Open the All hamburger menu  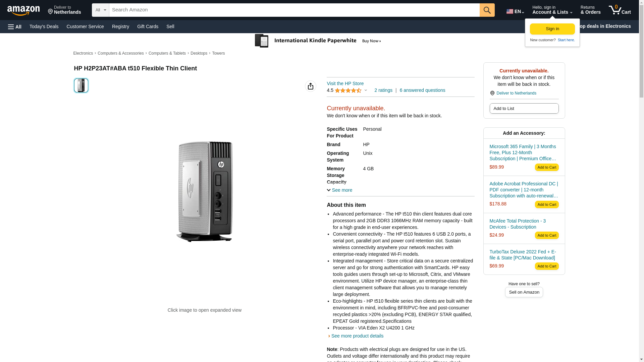coord(15,26)
